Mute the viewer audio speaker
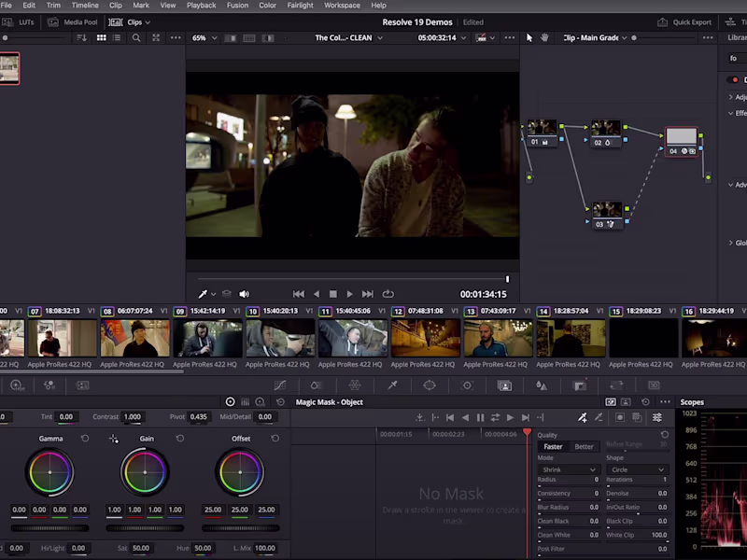This screenshot has width=747, height=560. click(244, 294)
